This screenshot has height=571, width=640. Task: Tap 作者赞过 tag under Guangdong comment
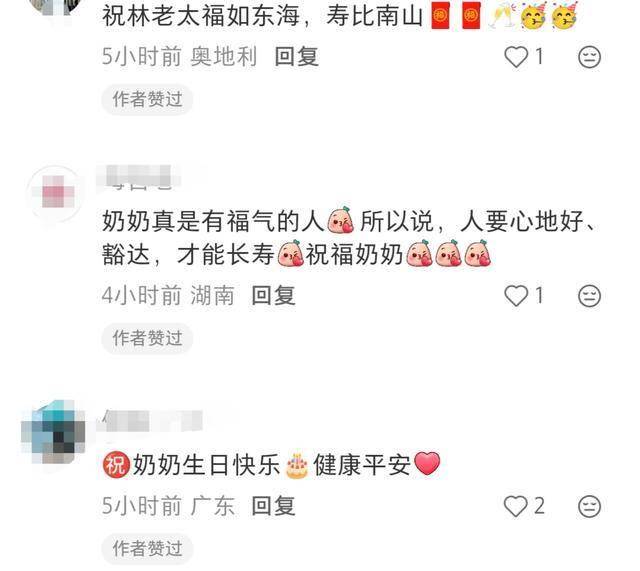click(x=147, y=549)
